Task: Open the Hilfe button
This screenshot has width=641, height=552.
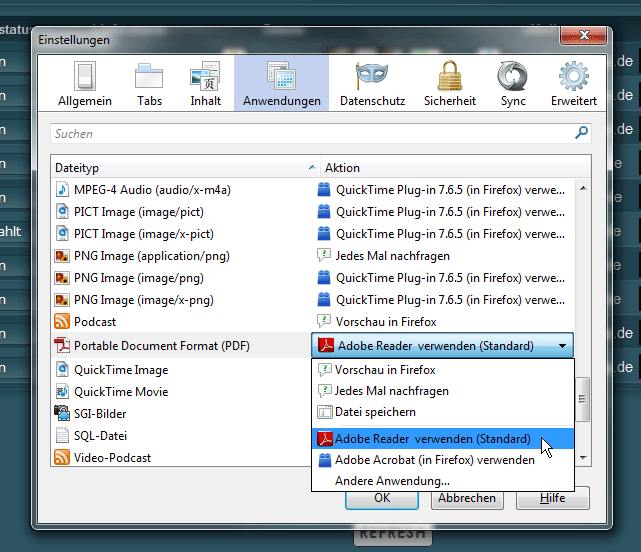Action: point(552,498)
